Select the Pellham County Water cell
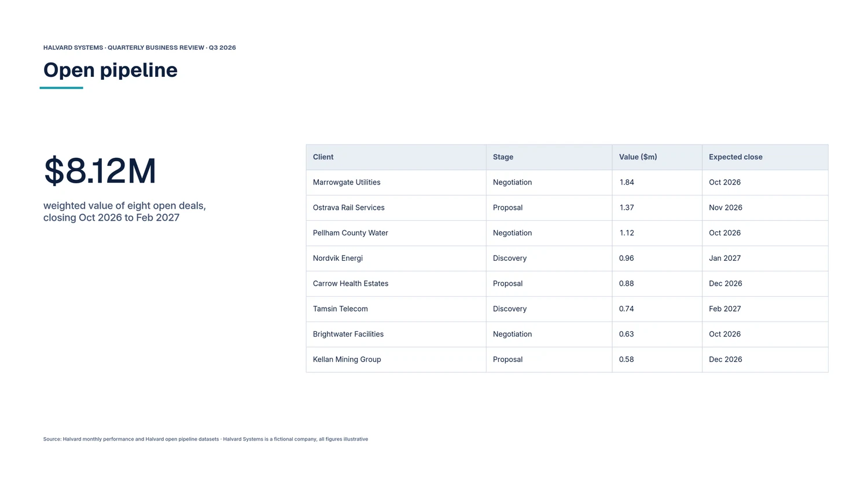The width and height of the screenshot is (868, 488). tap(396, 233)
